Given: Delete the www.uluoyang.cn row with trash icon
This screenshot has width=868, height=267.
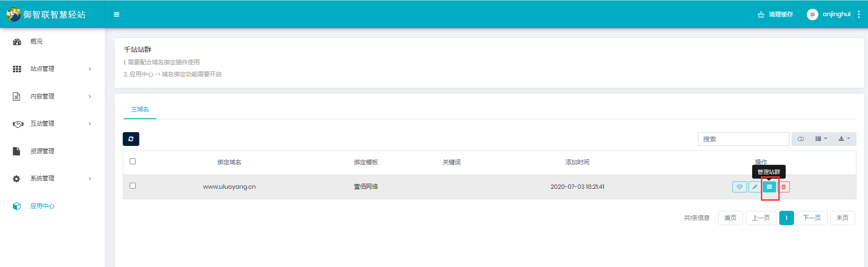Looking at the screenshot, I should 784,187.
